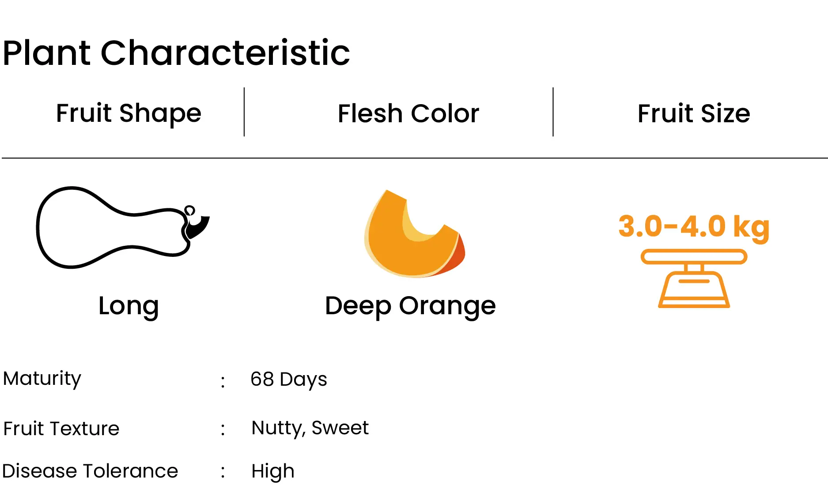The height and width of the screenshot is (504, 828).
Task: Select the Fruit Size column header
Action: point(694,113)
